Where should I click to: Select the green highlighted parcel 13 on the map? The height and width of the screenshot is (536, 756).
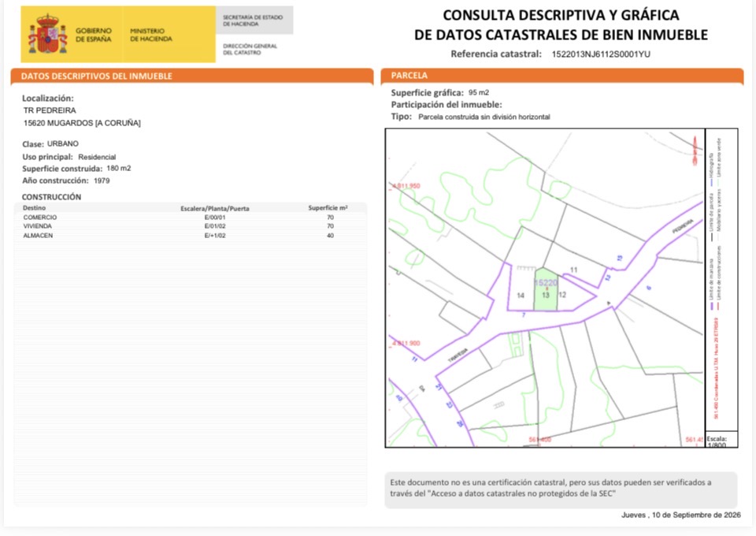545,290
